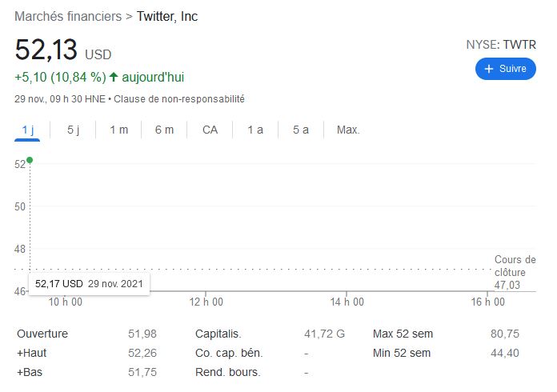
Task: Switch to the 5 j tab
Action: pos(73,130)
